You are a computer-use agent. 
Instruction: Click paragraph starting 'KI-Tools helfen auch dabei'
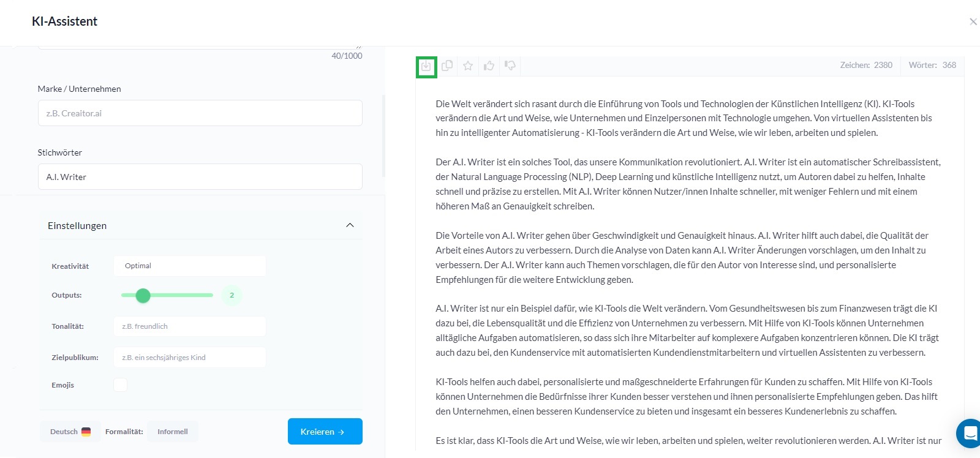click(687, 397)
